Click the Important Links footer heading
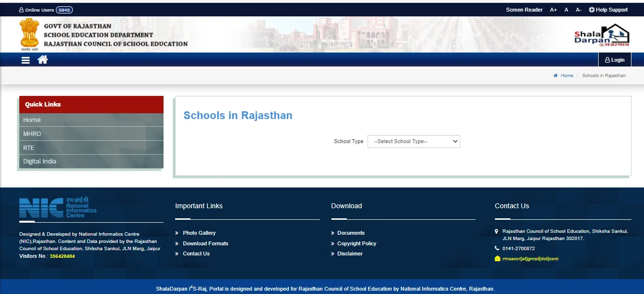Image resolution: width=644 pixels, height=294 pixels. [199, 206]
